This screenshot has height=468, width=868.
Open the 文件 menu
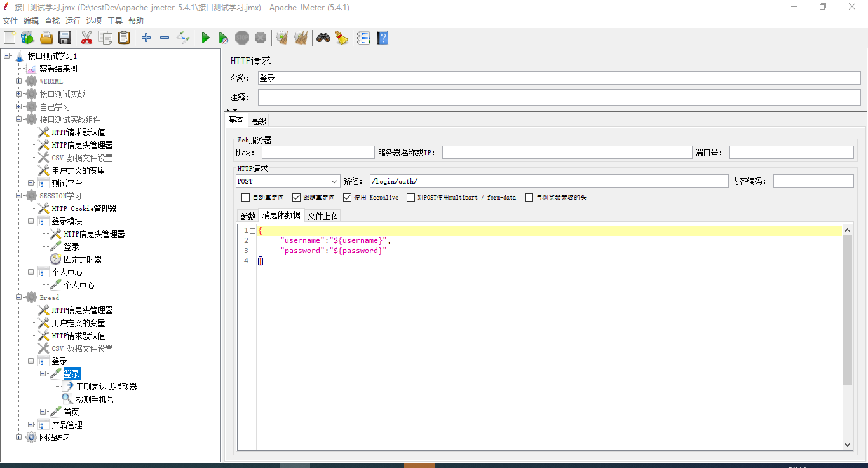[x=10, y=21]
